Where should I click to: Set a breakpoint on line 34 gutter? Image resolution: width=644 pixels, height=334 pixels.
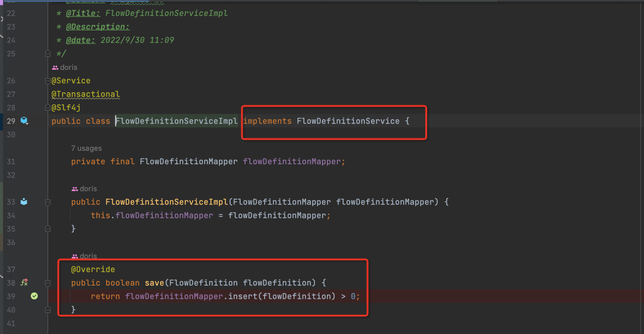coord(34,215)
